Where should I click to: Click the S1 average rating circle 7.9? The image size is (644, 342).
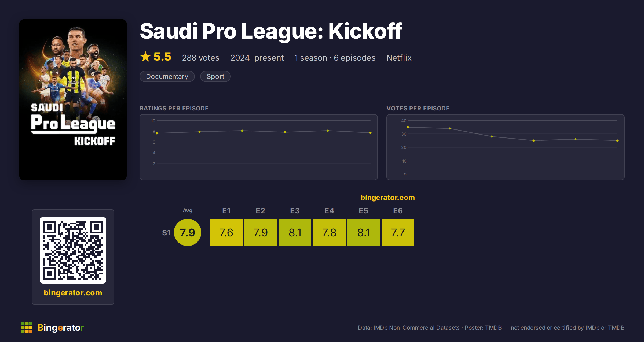[188, 232]
